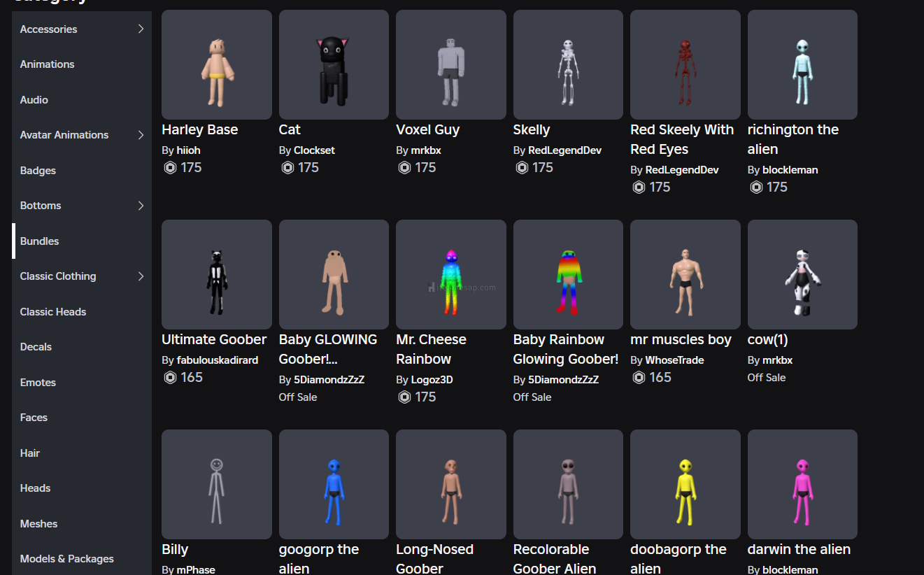Screen dimensions: 924x575
Task: Open the Classic Heads category
Action: (53, 312)
